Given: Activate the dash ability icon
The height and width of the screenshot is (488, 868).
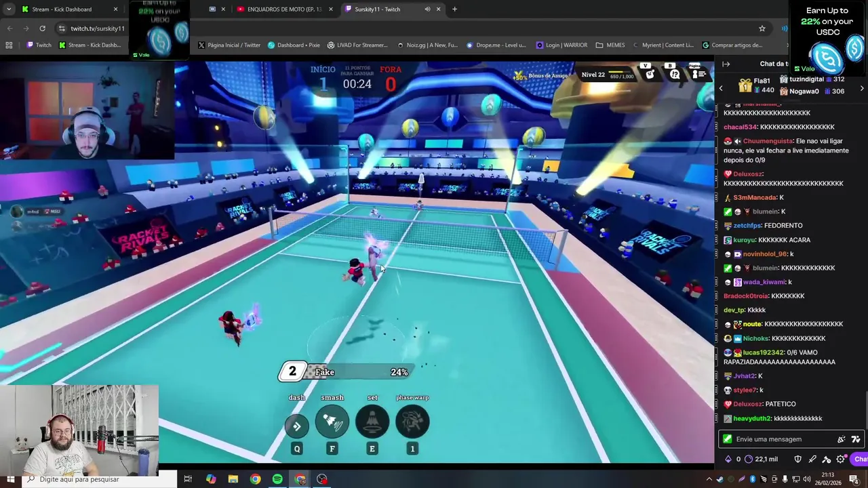Looking at the screenshot, I should 296,426.
